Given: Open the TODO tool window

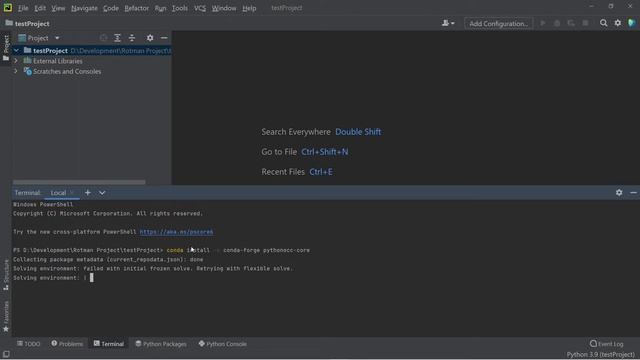Looking at the screenshot, I should (29, 344).
